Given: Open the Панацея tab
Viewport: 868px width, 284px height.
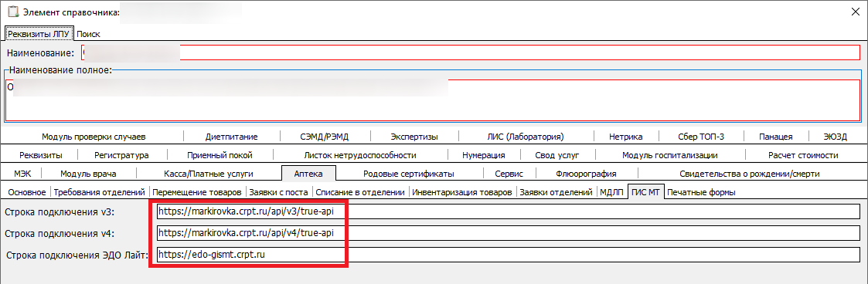Looking at the screenshot, I should tap(775, 137).
